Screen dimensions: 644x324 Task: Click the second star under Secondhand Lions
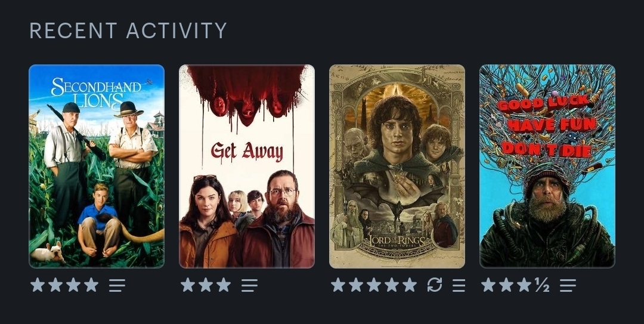coord(55,285)
